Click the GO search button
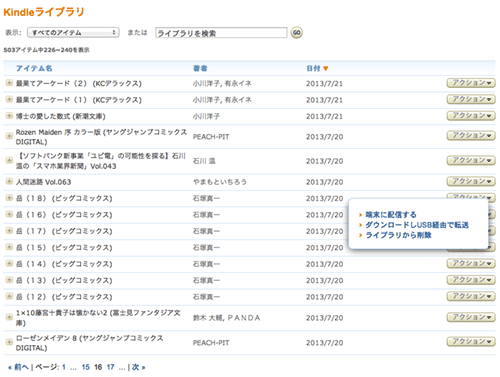This screenshot has width=500, height=377. (x=296, y=33)
